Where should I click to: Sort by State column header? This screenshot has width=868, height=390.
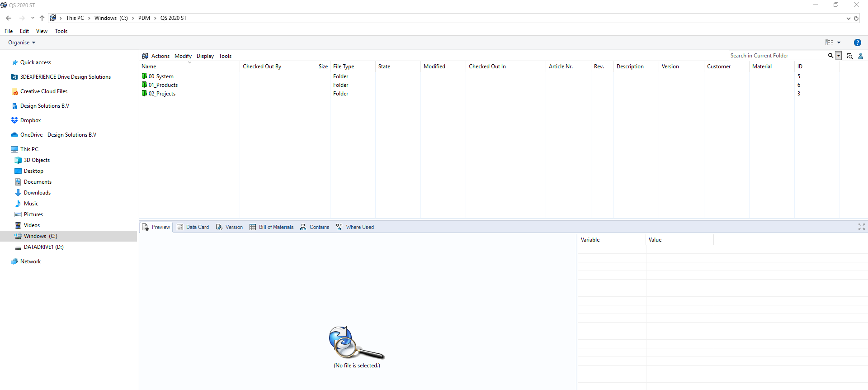(x=398, y=67)
